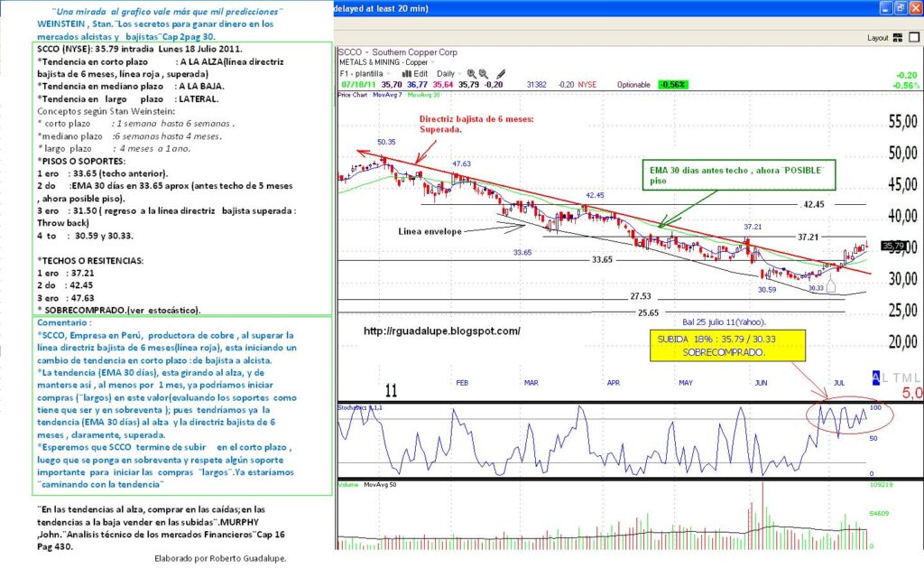Click the APR month axis label

coord(614,383)
